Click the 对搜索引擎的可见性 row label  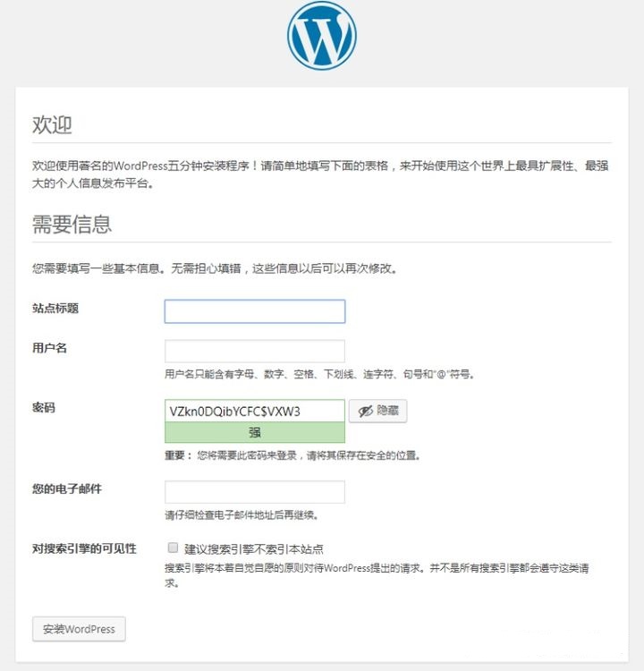(84, 548)
